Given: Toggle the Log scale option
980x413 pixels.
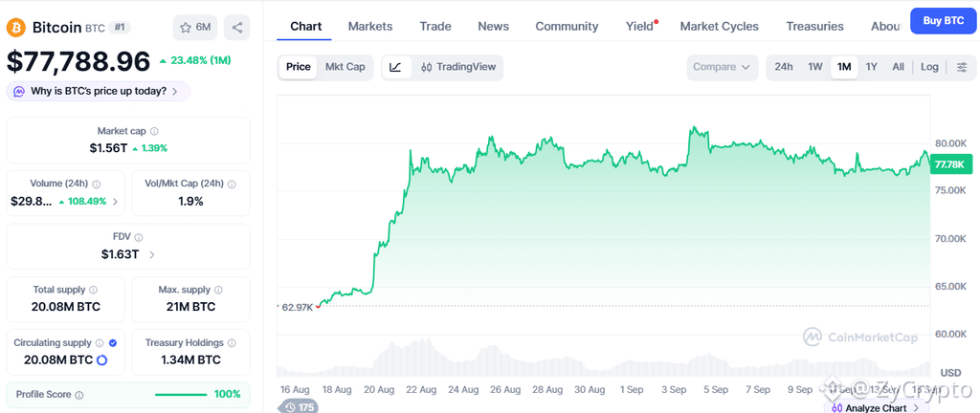Looking at the screenshot, I should coord(929,67).
